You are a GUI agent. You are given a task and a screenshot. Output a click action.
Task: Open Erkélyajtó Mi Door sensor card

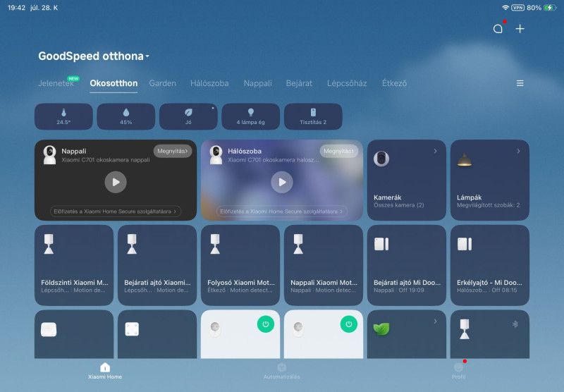[489, 265]
